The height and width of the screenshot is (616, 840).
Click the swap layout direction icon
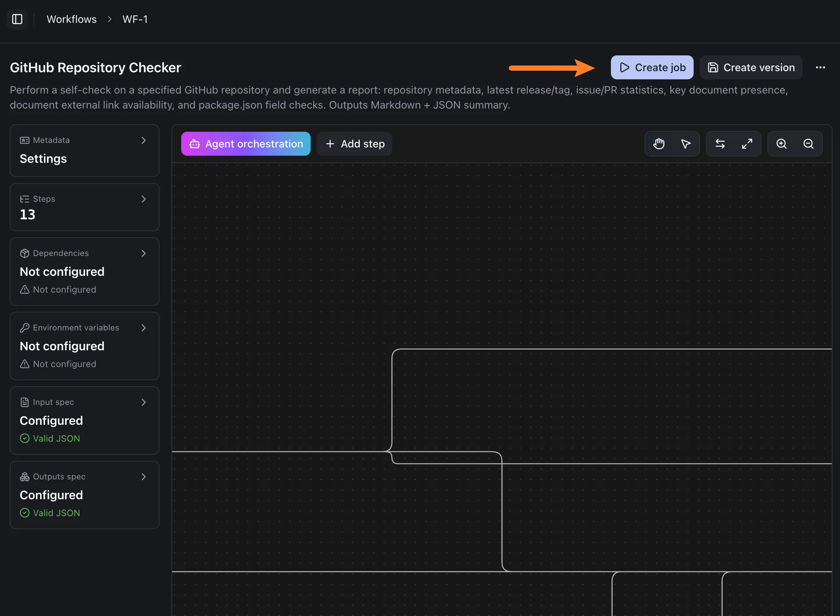(x=720, y=144)
